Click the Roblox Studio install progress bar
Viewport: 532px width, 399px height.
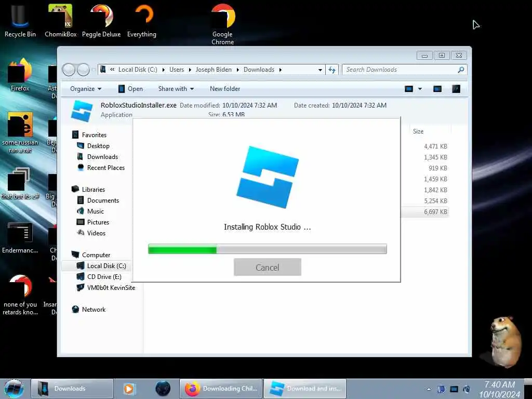(268, 249)
